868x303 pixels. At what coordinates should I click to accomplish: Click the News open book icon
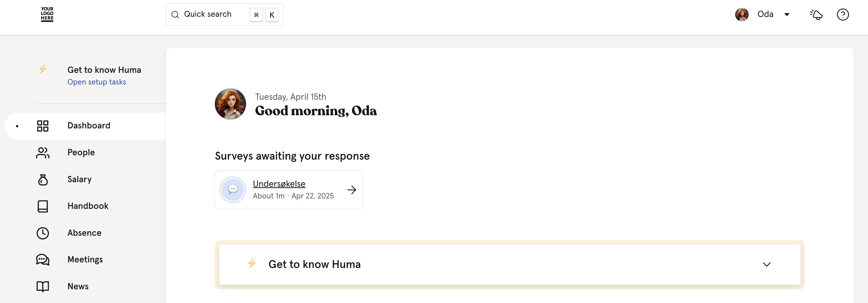point(43,287)
